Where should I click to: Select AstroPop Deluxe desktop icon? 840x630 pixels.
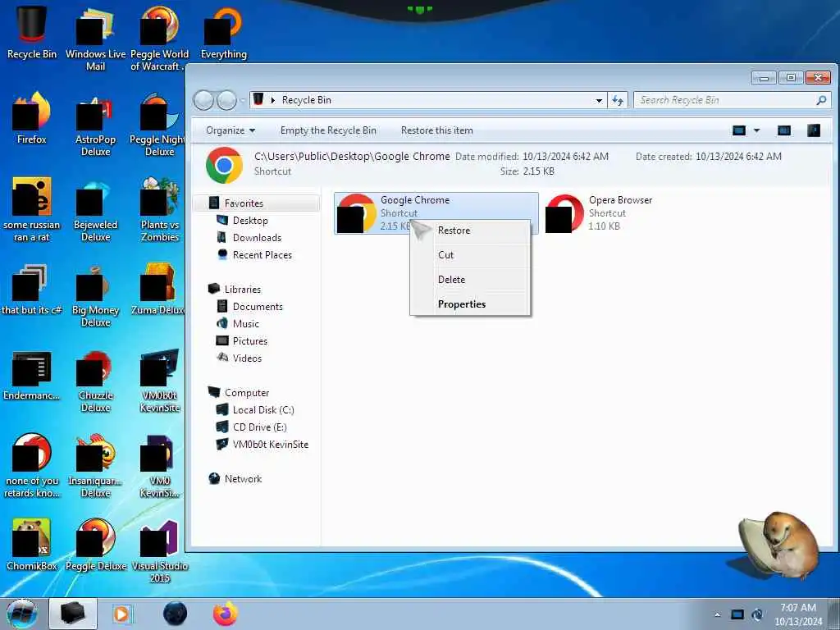coord(95,125)
